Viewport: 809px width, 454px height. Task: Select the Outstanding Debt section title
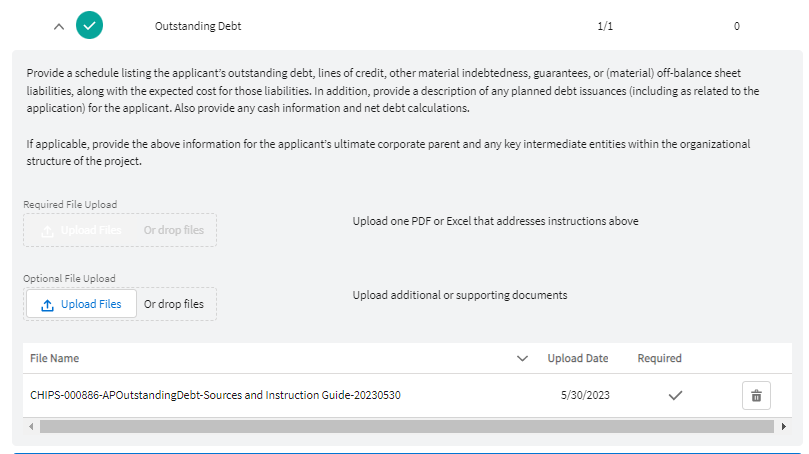coord(198,26)
